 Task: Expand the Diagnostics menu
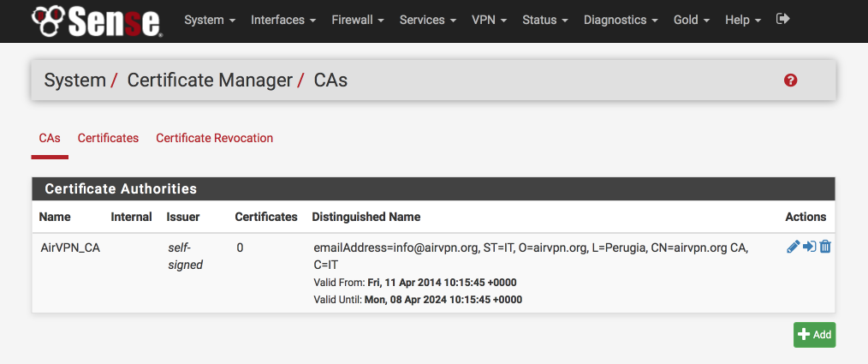pyautogui.click(x=621, y=20)
